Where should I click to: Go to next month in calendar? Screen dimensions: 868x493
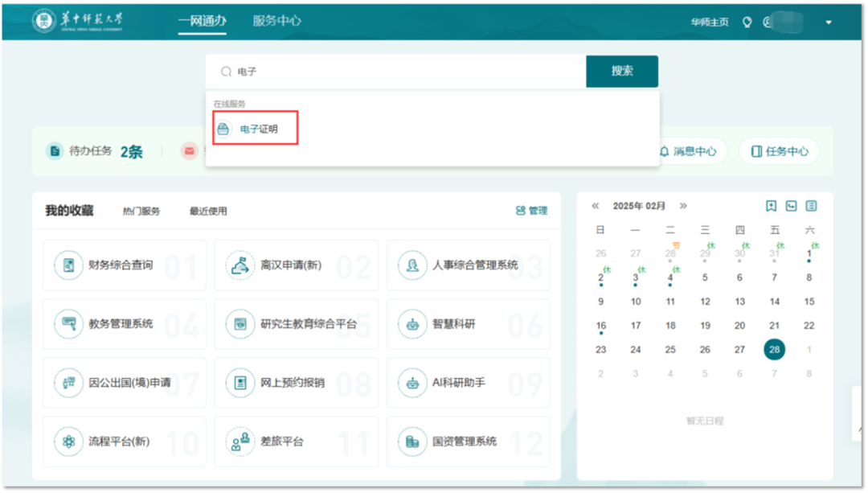(x=683, y=206)
